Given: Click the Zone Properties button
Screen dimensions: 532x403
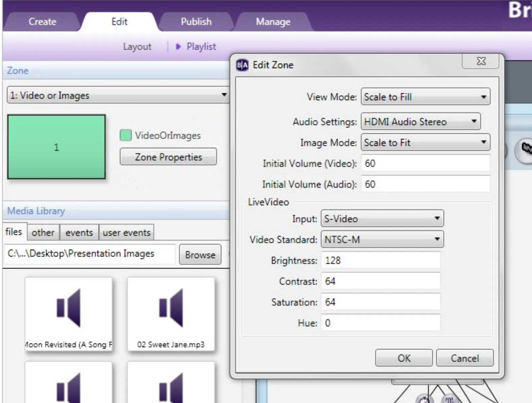Looking at the screenshot, I should pyautogui.click(x=168, y=157).
